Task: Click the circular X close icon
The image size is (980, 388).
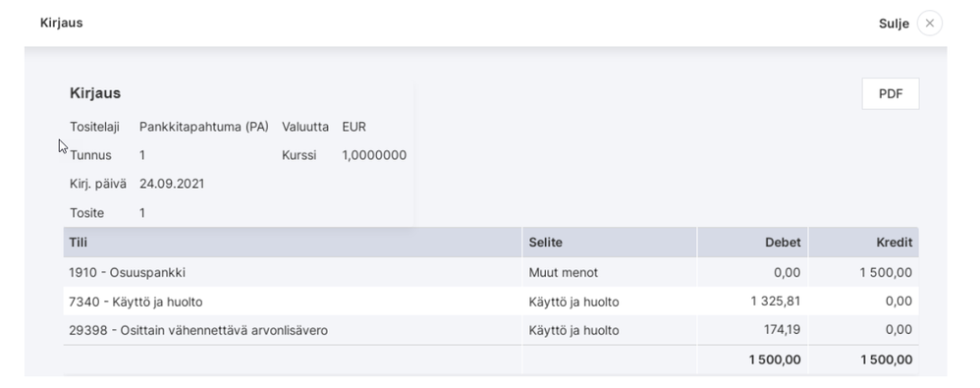Action: tap(929, 24)
